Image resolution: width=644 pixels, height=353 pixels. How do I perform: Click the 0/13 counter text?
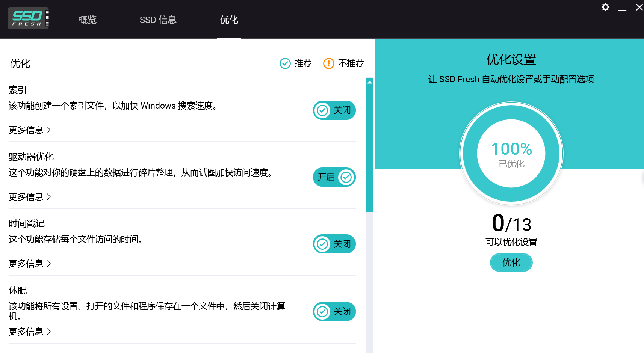511,224
